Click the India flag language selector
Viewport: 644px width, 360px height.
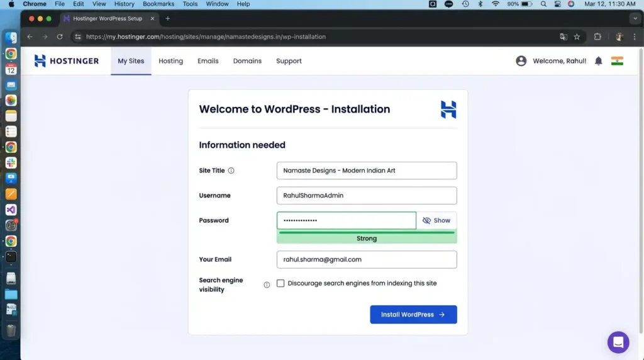pos(617,61)
